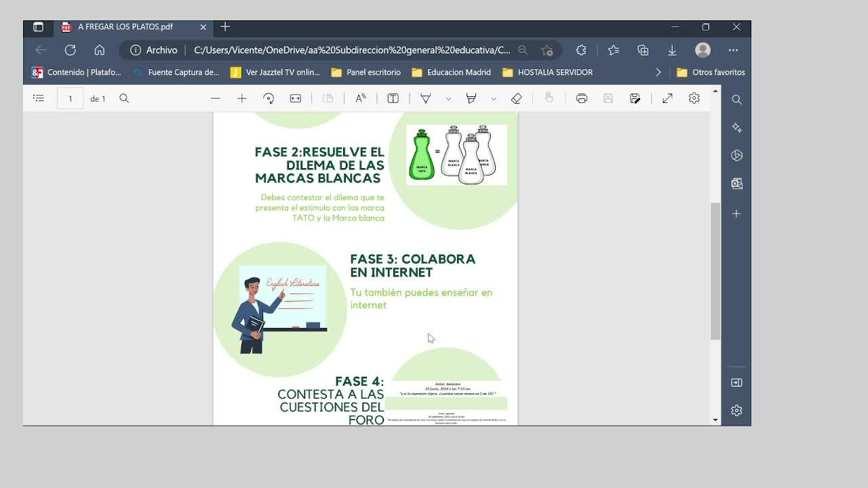Image resolution: width=868 pixels, height=488 pixels.
Task: Open Ver Jazztel TV online bookmark
Action: click(275, 73)
